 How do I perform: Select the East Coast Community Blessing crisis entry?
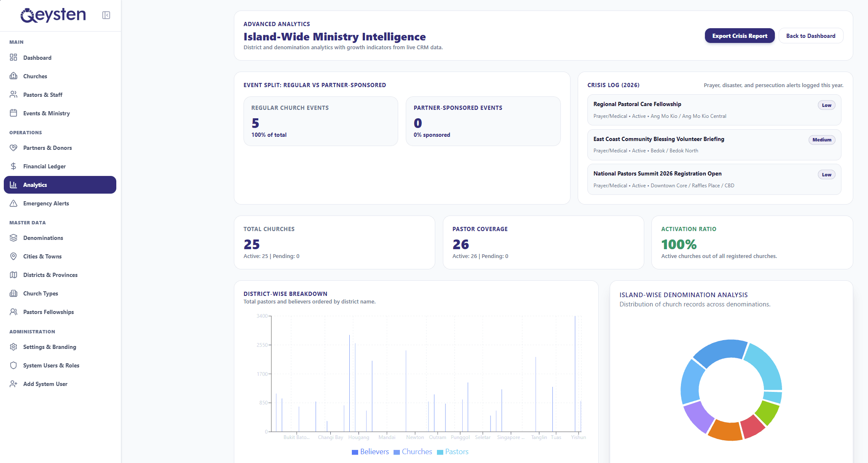714,145
